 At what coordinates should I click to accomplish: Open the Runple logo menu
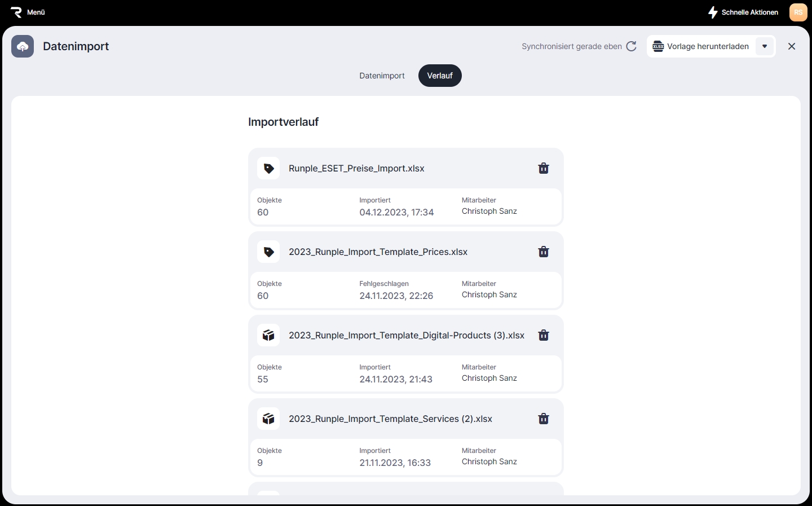click(16, 12)
